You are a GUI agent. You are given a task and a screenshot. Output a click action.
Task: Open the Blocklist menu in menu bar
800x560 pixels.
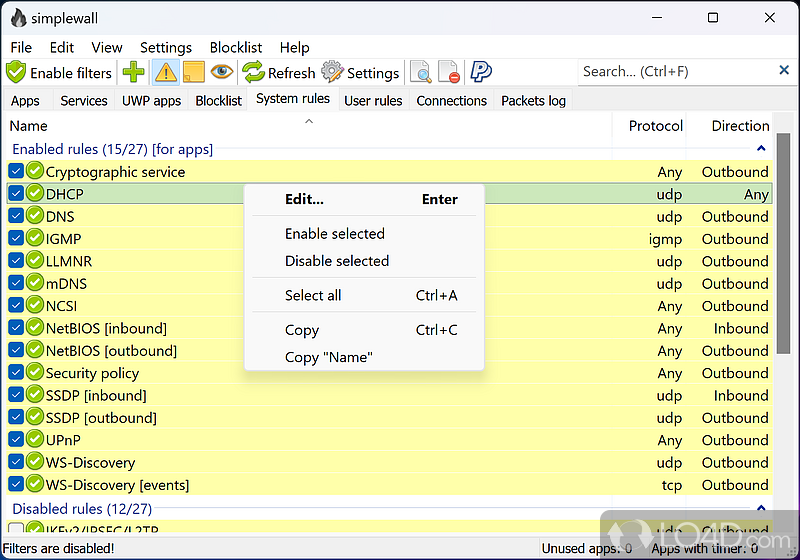(236, 47)
